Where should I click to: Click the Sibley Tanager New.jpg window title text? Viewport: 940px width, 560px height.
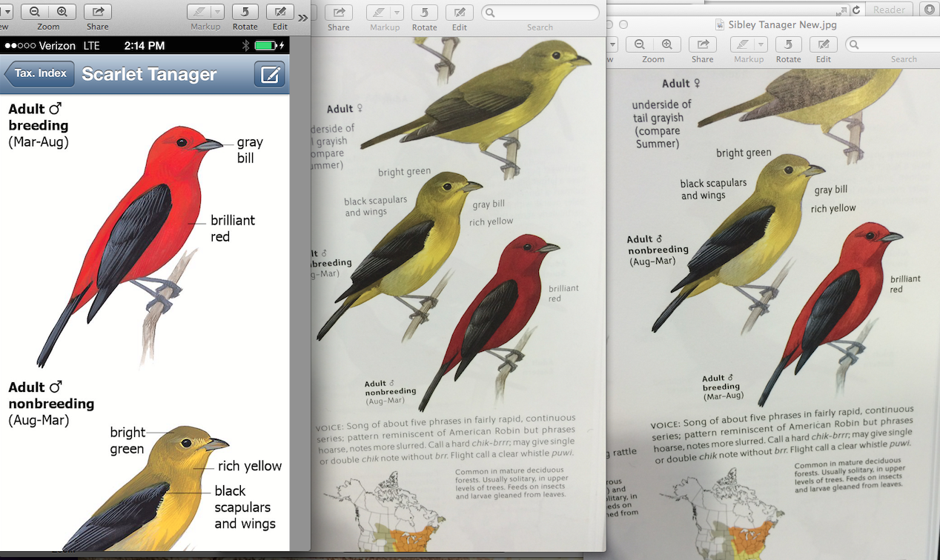(782, 24)
